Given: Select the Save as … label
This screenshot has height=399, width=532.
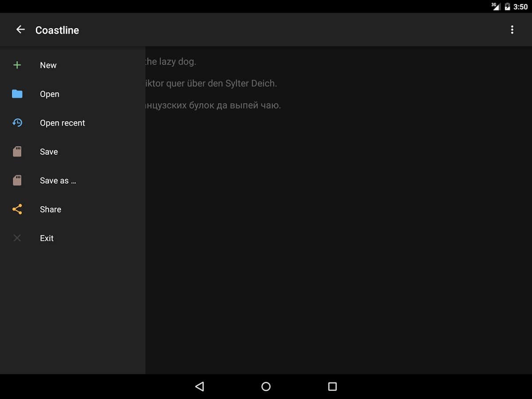Looking at the screenshot, I should coord(58,180).
